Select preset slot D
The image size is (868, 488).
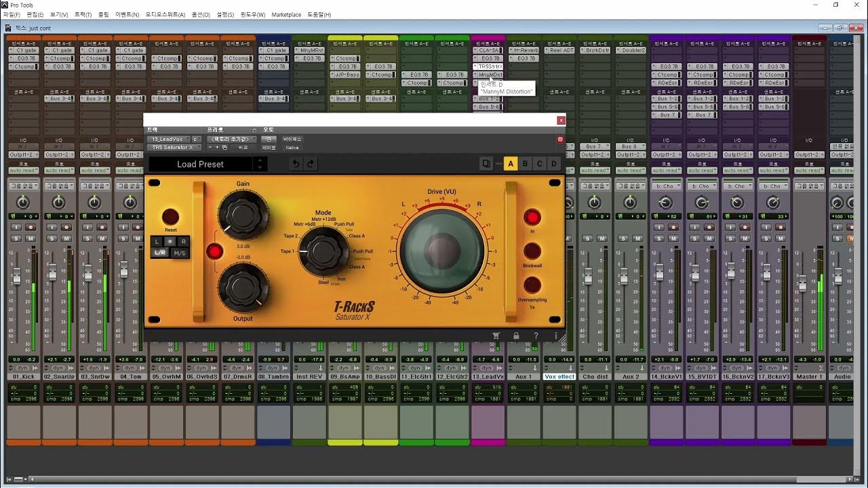pos(554,164)
